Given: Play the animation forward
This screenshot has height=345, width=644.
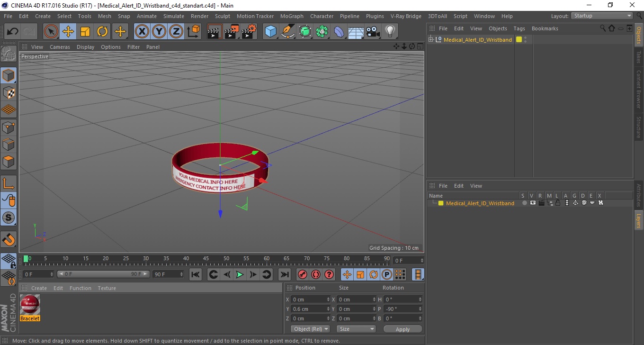Looking at the screenshot, I should coord(240,274).
